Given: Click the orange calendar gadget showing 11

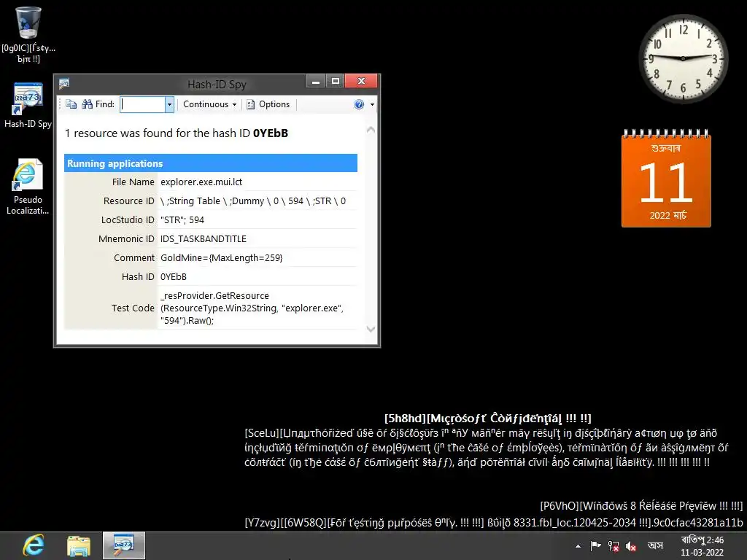Looking at the screenshot, I should 666,178.
